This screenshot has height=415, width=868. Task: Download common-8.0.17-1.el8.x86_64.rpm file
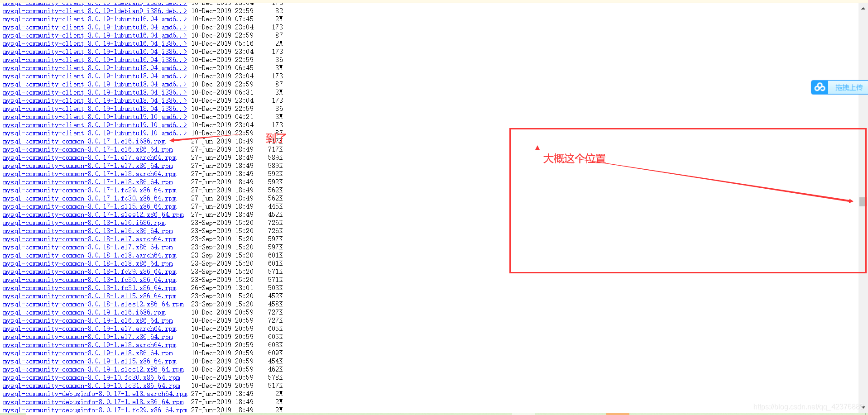point(88,182)
